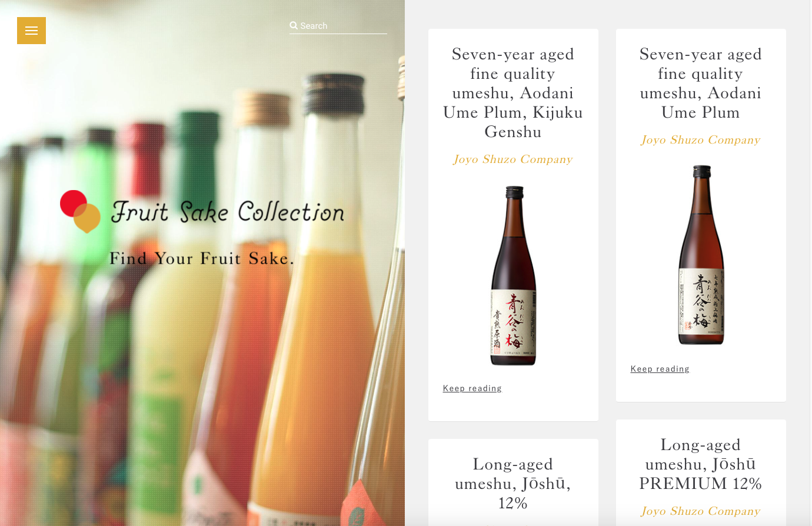Follow Keep reading under Kijuku Genshu
This screenshot has height=526, width=812.
[472, 388]
